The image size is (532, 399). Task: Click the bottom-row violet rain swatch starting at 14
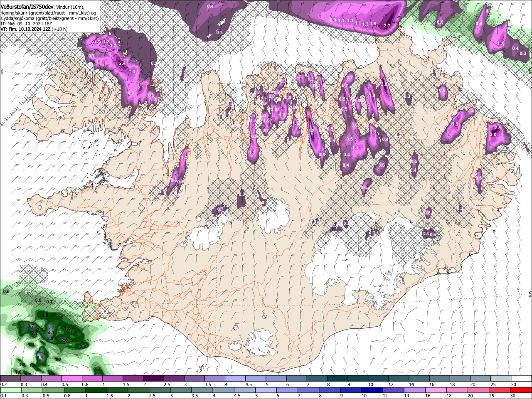tap(414, 390)
